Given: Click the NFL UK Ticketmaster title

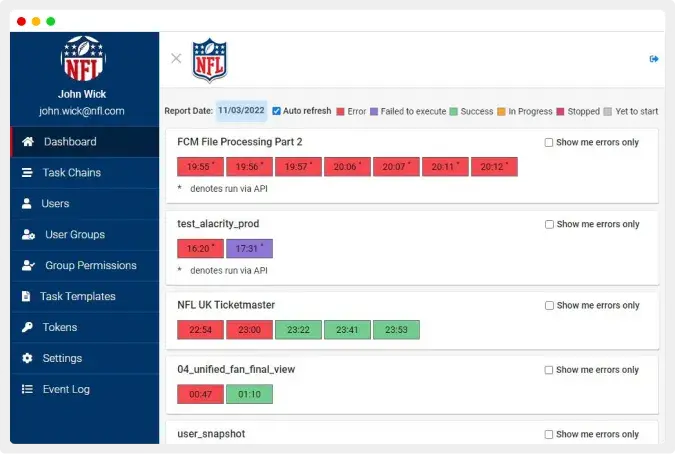Looking at the screenshot, I should [226, 305].
